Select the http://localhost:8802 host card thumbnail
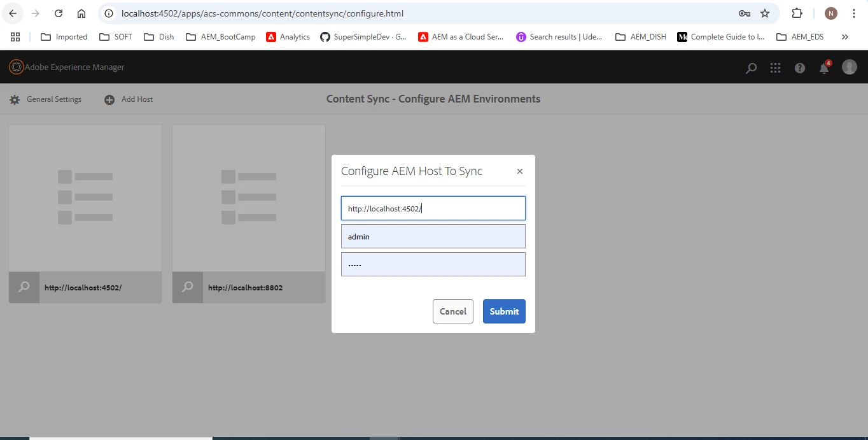Image resolution: width=868 pixels, height=440 pixels. 249,198
